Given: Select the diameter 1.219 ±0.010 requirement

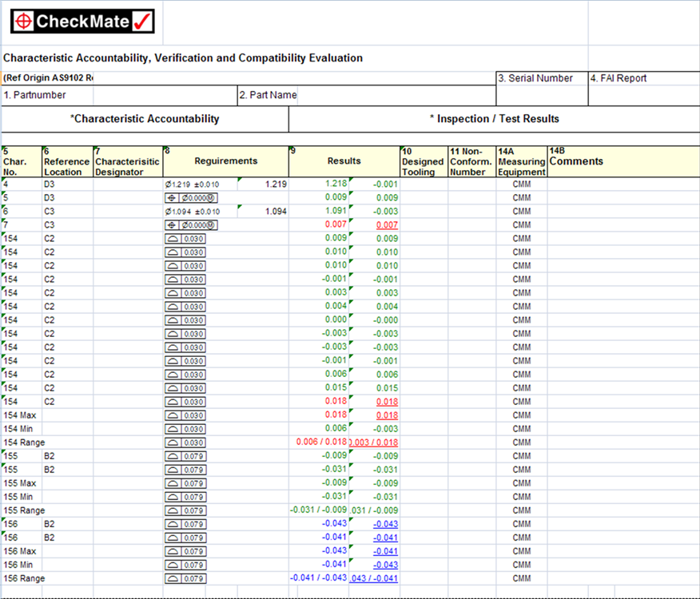Looking at the screenshot, I should 192,184.
